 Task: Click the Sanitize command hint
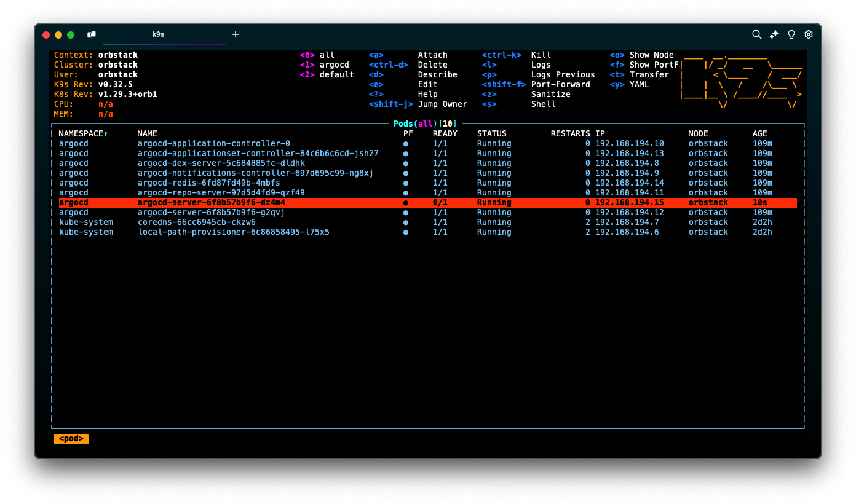pos(551,95)
